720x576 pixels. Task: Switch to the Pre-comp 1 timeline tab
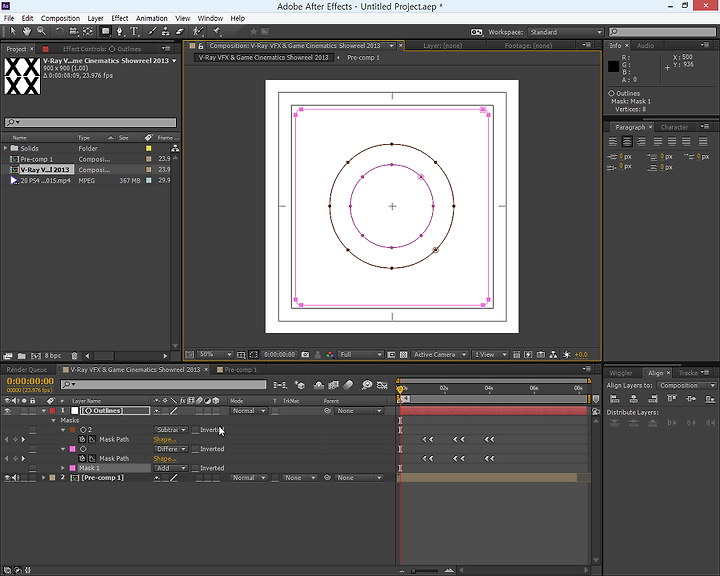(x=241, y=369)
